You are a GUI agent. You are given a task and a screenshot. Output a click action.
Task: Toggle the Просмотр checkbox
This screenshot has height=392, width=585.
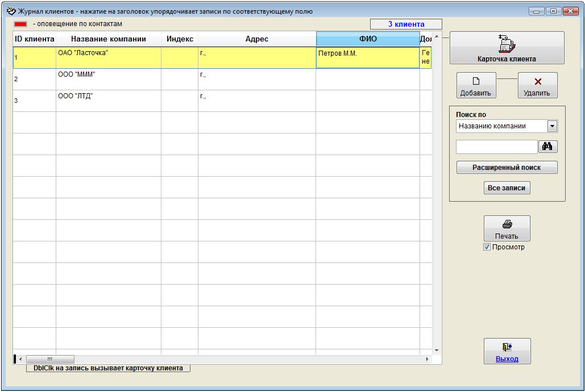(487, 247)
